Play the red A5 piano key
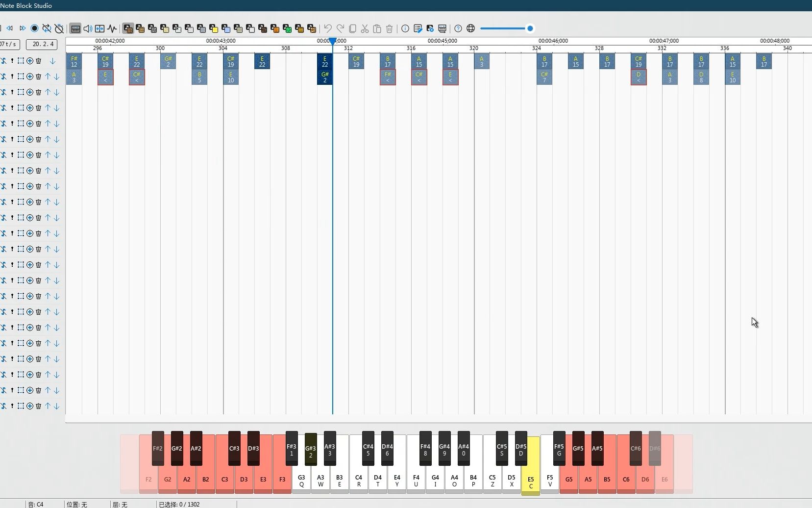The width and height of the screenshot is (812, 508). click(x=588, y=479)
